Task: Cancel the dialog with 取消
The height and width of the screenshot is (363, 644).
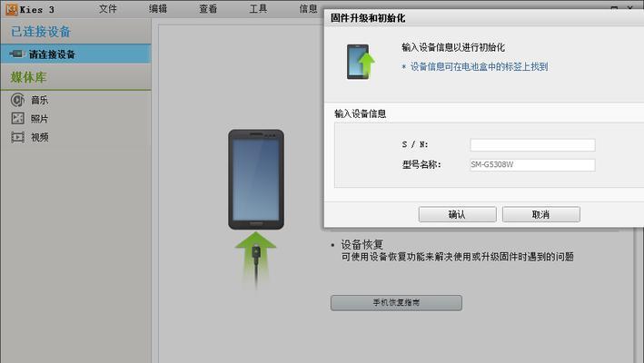Action: 541,214
